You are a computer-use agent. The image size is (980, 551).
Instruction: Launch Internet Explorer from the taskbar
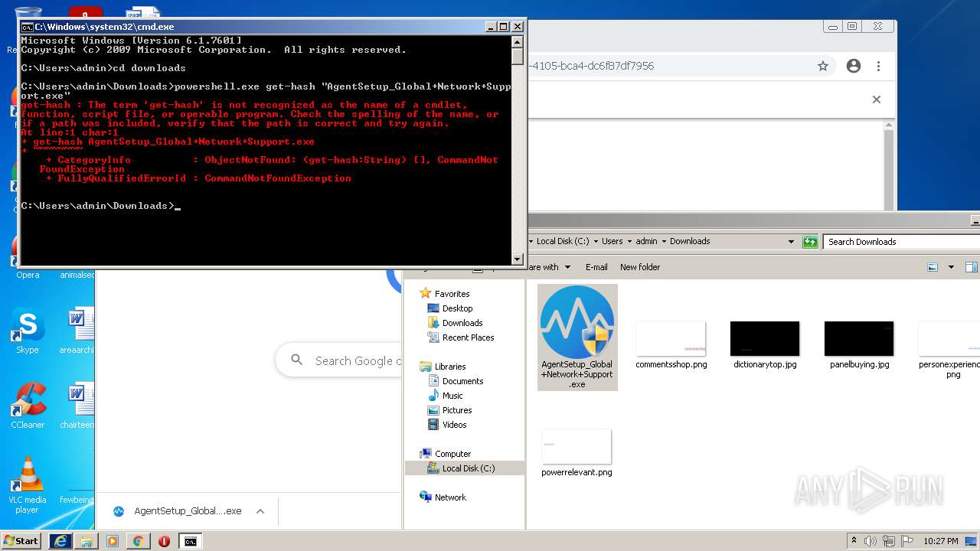(x=60, y=541)
